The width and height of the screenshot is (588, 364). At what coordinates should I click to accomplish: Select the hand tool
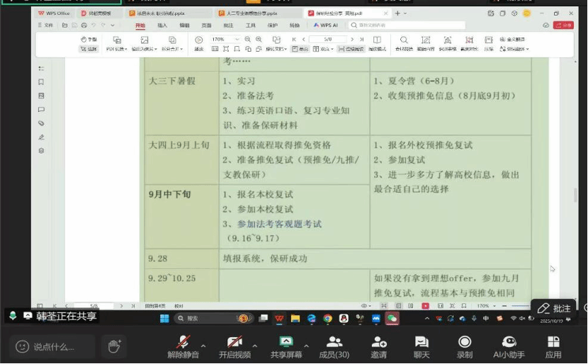click(89, 40)
